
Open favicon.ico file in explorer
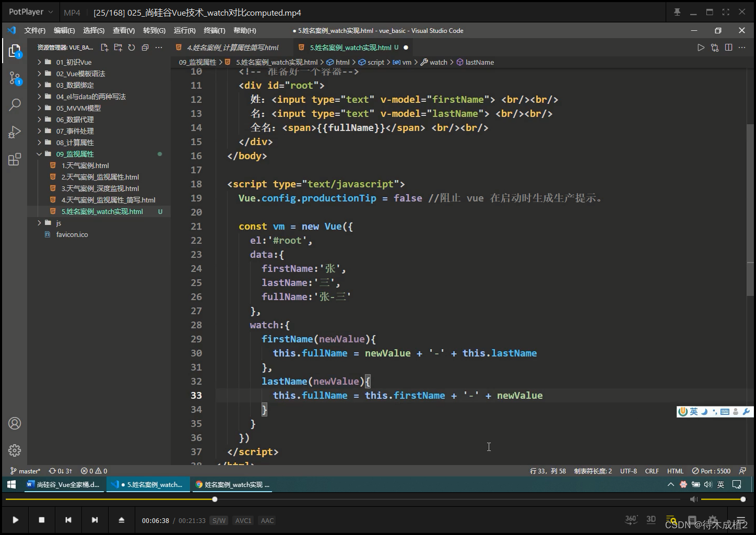tap(99, 234)
